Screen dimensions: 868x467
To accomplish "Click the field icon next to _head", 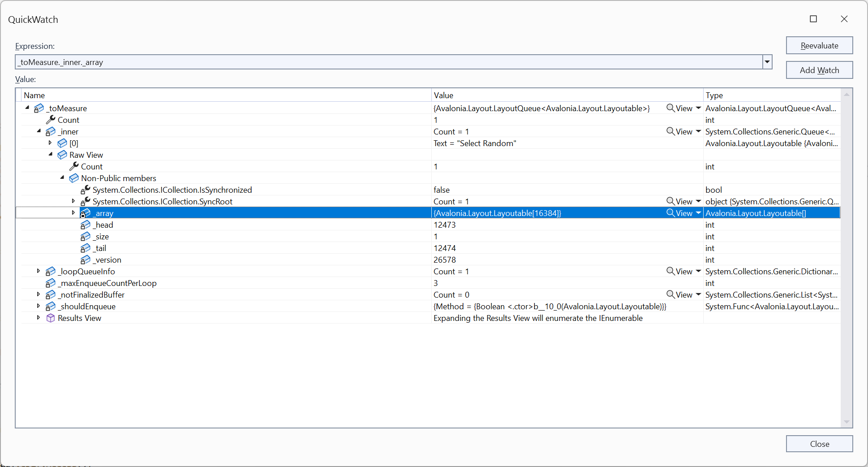I will click(x=86, y=225).
